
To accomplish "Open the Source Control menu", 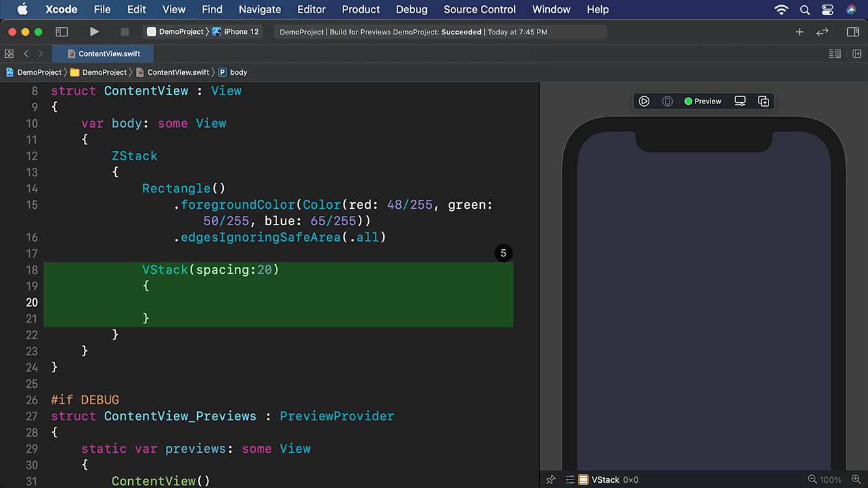I will click(480, 9).
